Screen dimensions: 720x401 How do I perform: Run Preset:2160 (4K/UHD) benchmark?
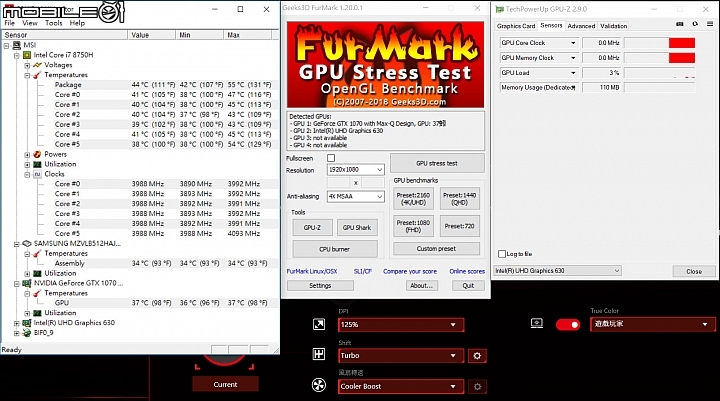coord(413,198)
